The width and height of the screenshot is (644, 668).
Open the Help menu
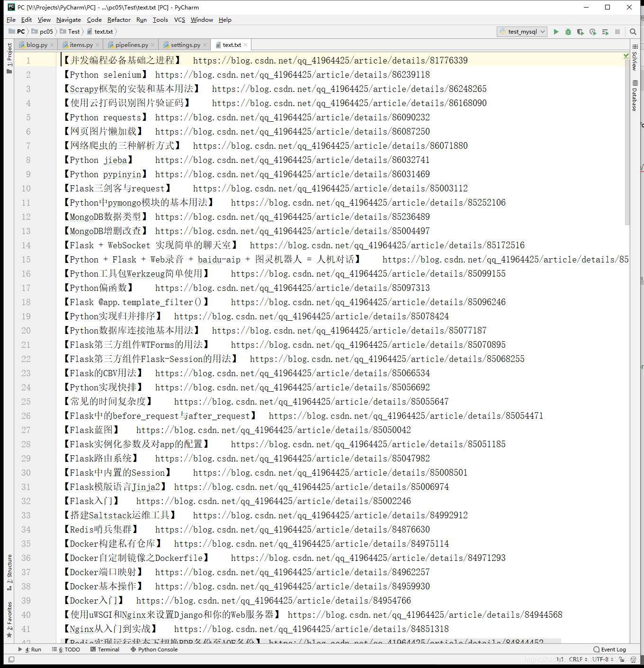(225, 20)
